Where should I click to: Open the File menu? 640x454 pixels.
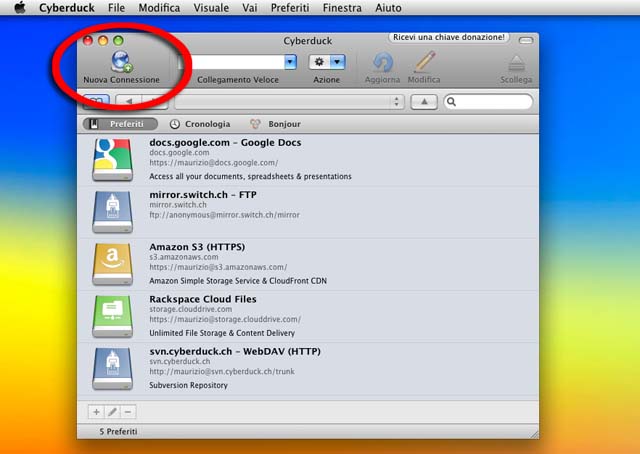[x=116, y=8]
